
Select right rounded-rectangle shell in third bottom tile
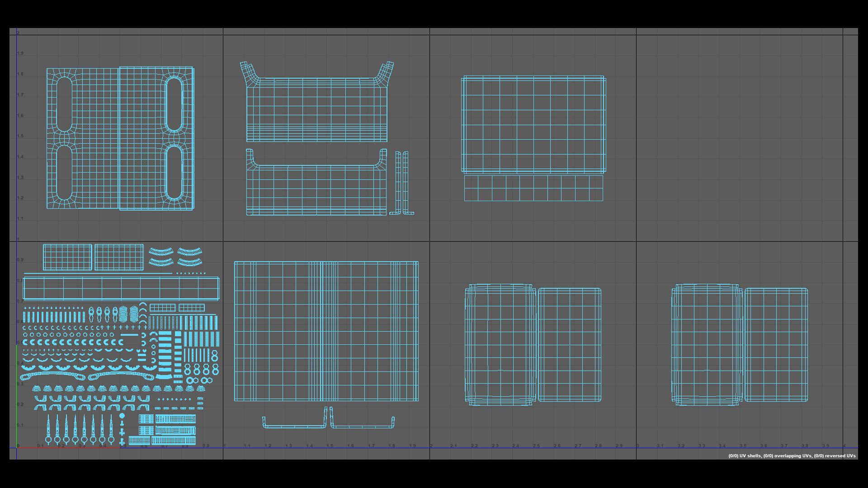coord(570,345)
